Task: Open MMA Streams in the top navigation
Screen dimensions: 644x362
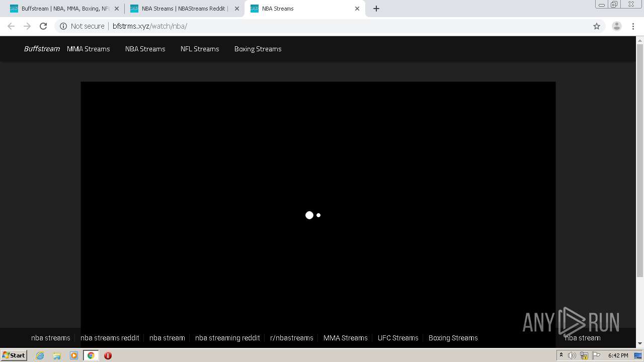Action: click(88, 49)
